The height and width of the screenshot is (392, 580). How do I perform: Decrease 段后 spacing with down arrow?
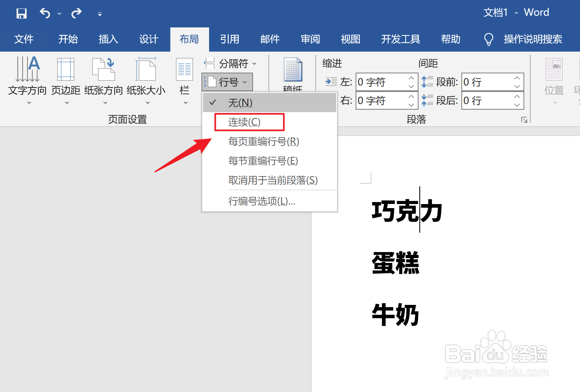click(517, 105)
